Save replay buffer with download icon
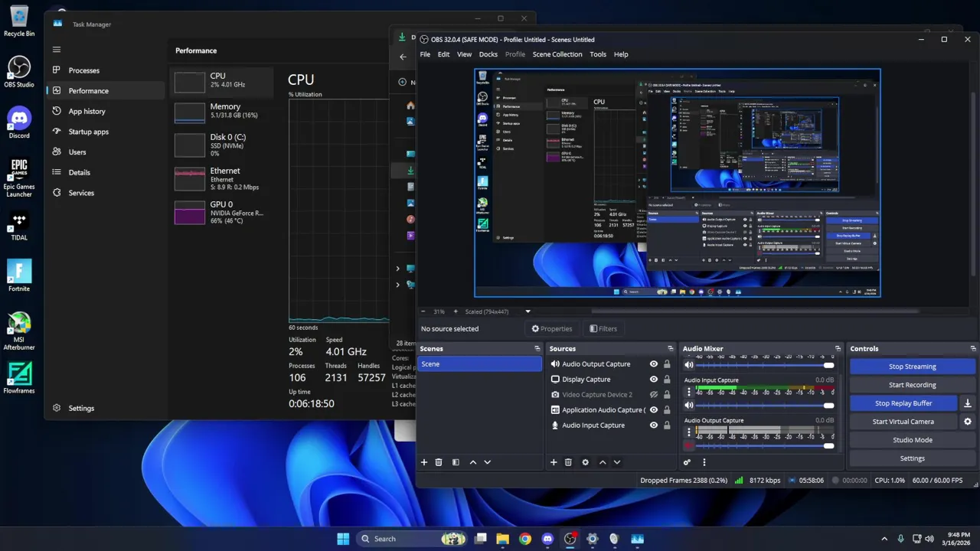Viewport: 980px width, 551px height. (x=968, y=403)
